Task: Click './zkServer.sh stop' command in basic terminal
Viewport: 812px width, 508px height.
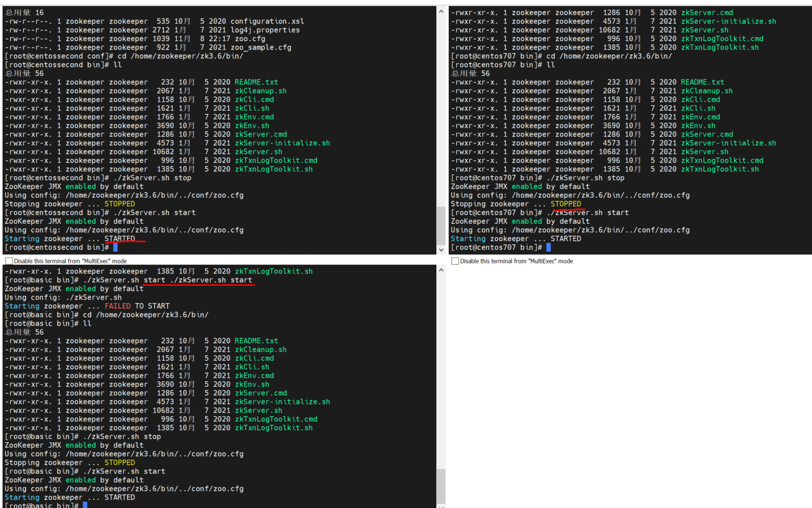Action: [x=122, y=436]
